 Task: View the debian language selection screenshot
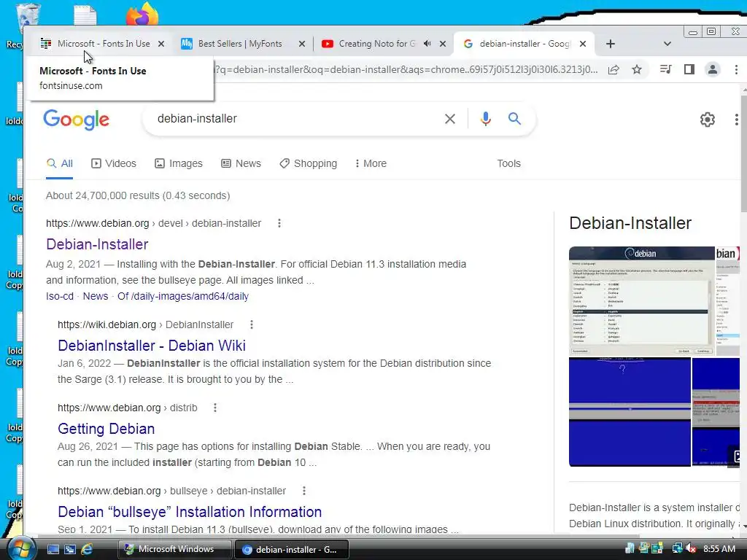pyautogui.click(x=641, y=301)
